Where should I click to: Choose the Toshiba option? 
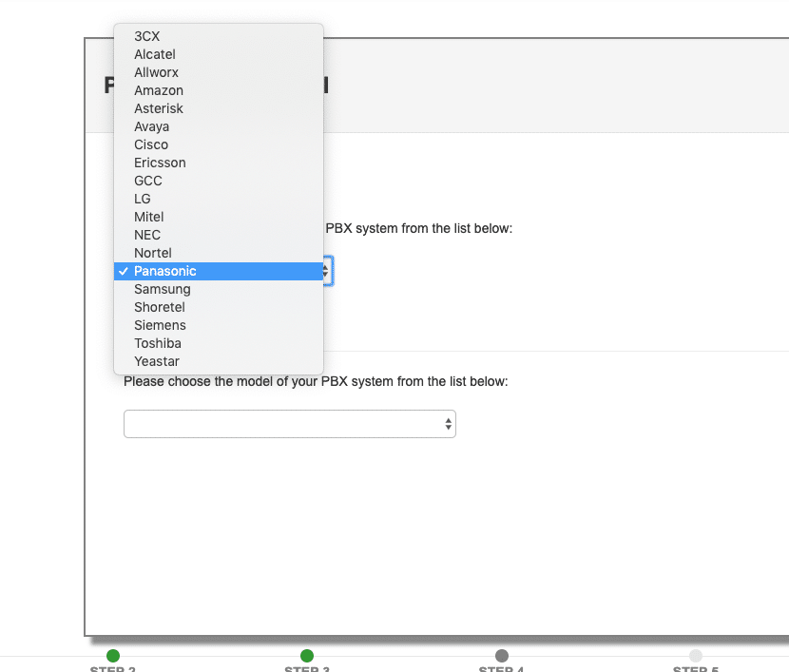[x=219, y=343]
